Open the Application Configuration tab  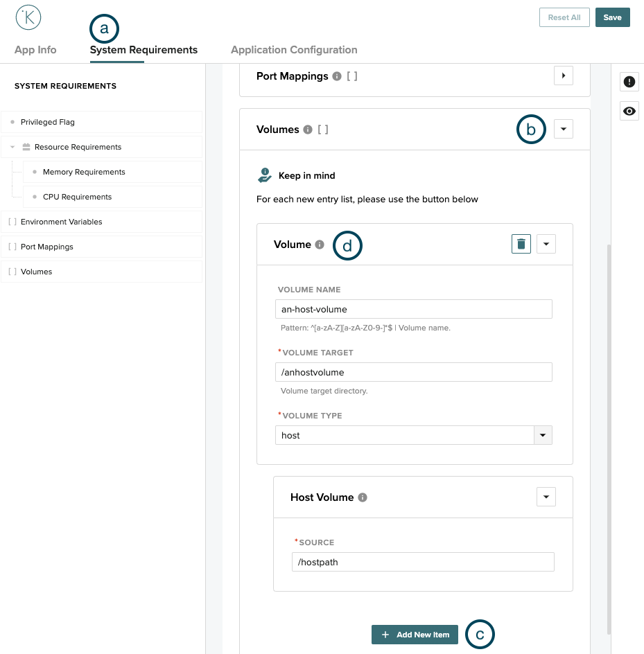point(293,50)
